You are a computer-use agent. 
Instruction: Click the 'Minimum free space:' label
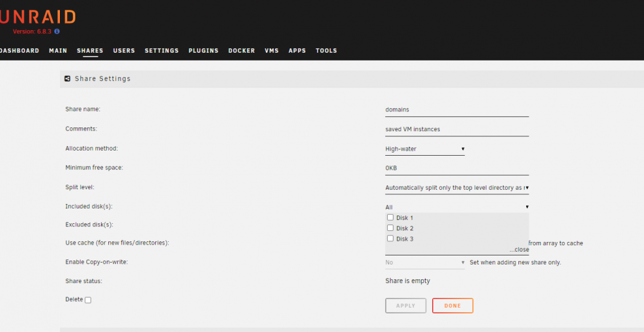[x=94, y=167]
